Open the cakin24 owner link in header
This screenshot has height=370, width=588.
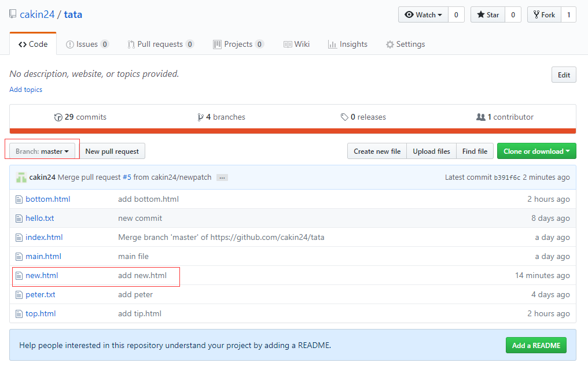coord(37,14)
